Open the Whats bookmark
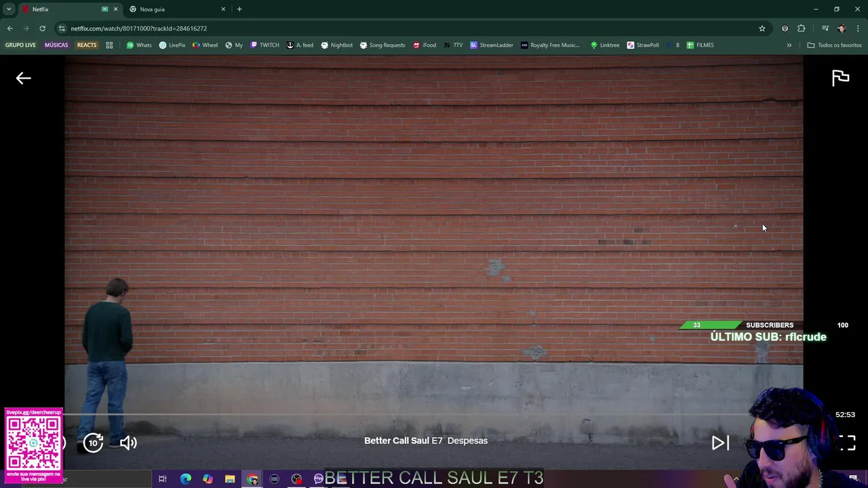This screenshot has width=868, height=488. tap(139, 45)
